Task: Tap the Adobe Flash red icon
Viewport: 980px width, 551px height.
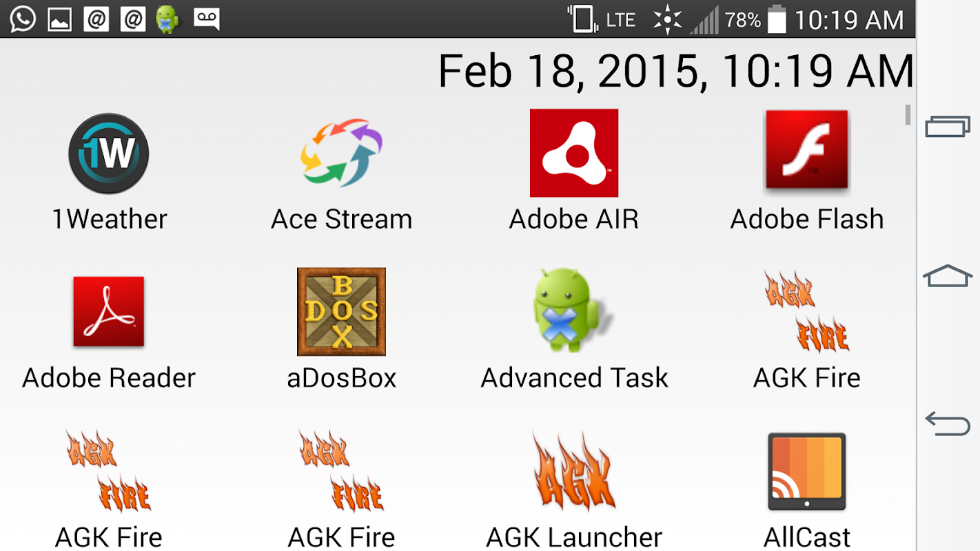Action: coord(806,150)
